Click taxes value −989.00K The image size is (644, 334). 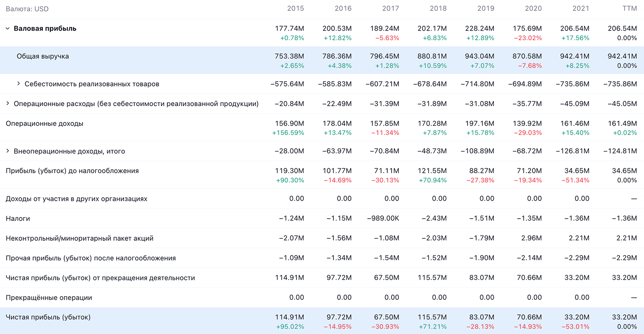coord(383,218)
